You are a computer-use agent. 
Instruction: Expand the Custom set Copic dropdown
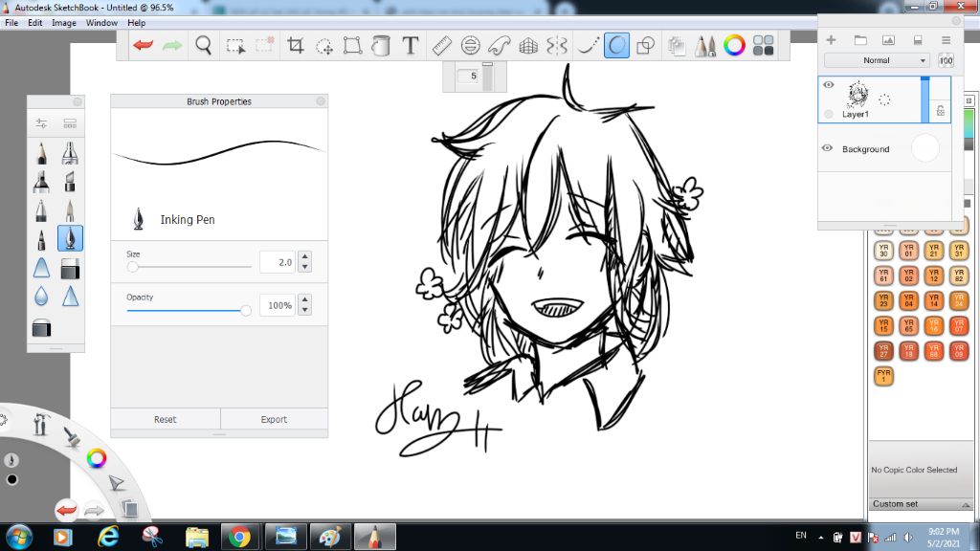point(920,504)
